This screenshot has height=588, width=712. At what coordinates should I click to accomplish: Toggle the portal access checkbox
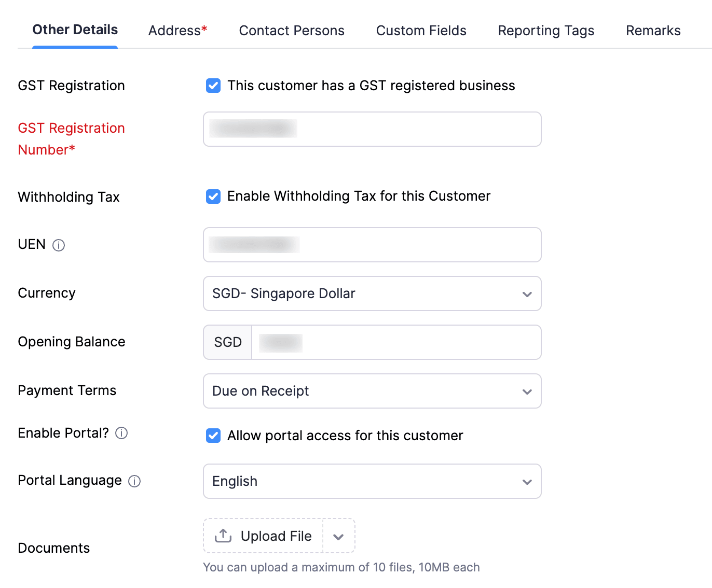click(x=213, y=436)
